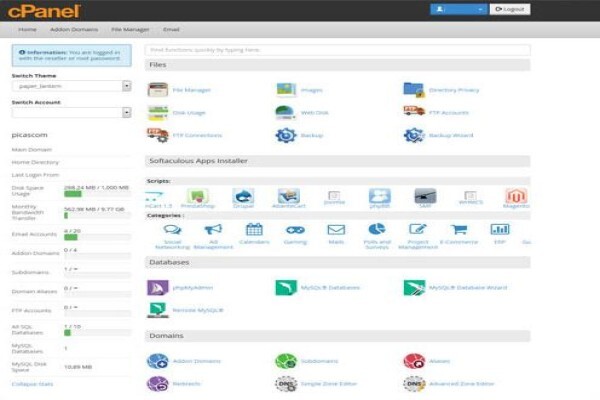Viewport: 600px width, 400px height.
Task: Click the Main Domain stats row
Action: coord(72,150)
